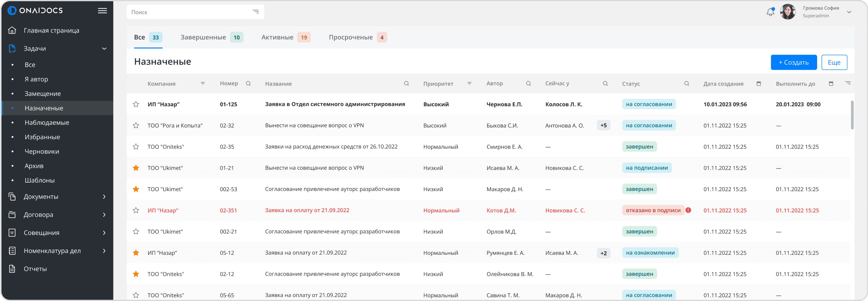Click the Onaidocs logo
The width and height of the screenshot is (868, 301).
pyautogui.click(x=35, y=10)
